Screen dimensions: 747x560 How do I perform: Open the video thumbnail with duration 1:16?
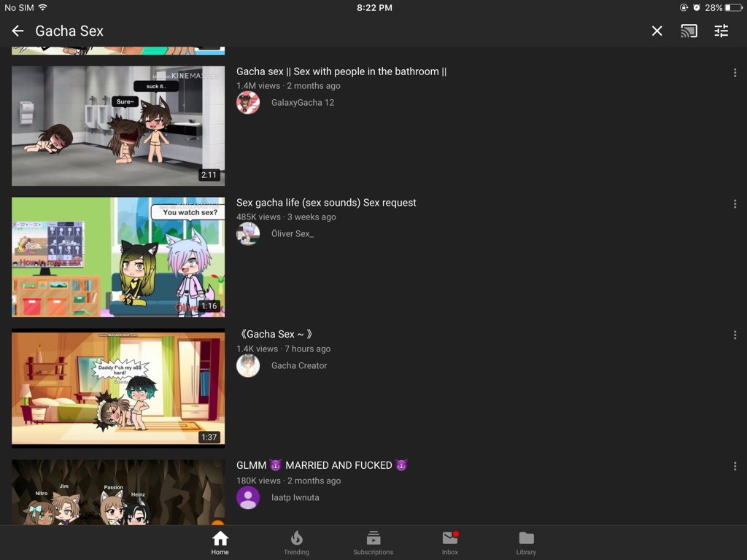pos(118,257)
